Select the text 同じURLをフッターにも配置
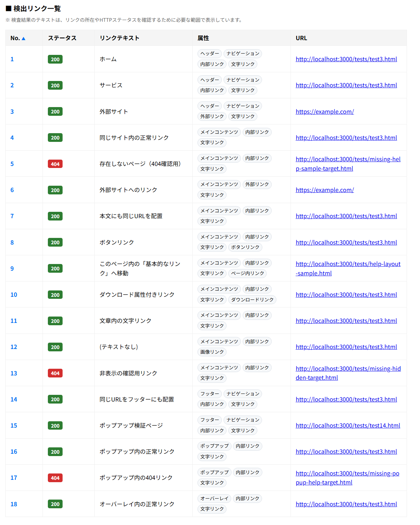 (x=137, y=400)
